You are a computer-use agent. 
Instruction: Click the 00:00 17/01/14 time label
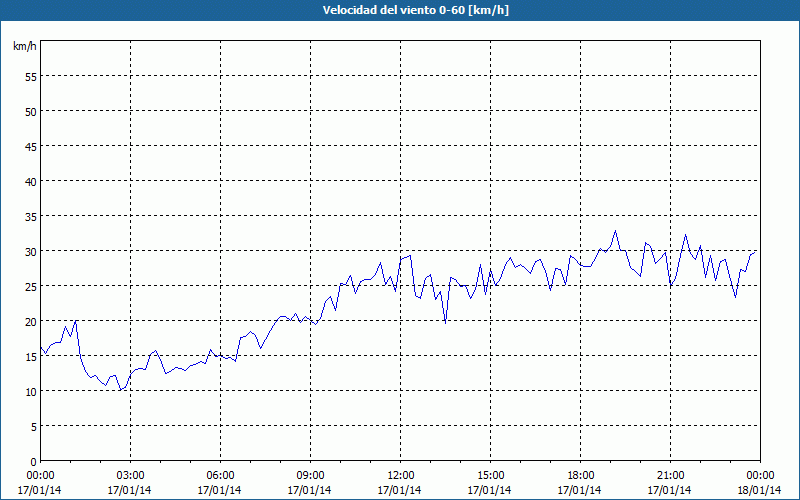(x=40, y=483)
